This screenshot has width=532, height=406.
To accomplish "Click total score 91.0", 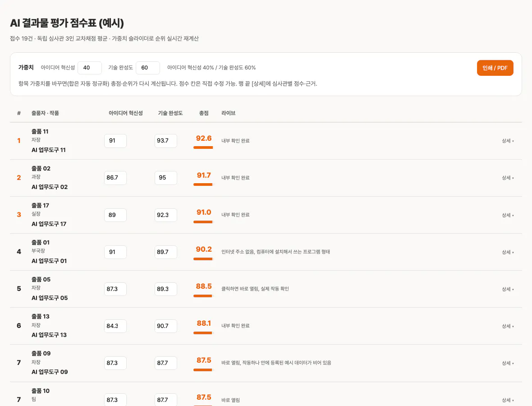I will coord(204,212).
